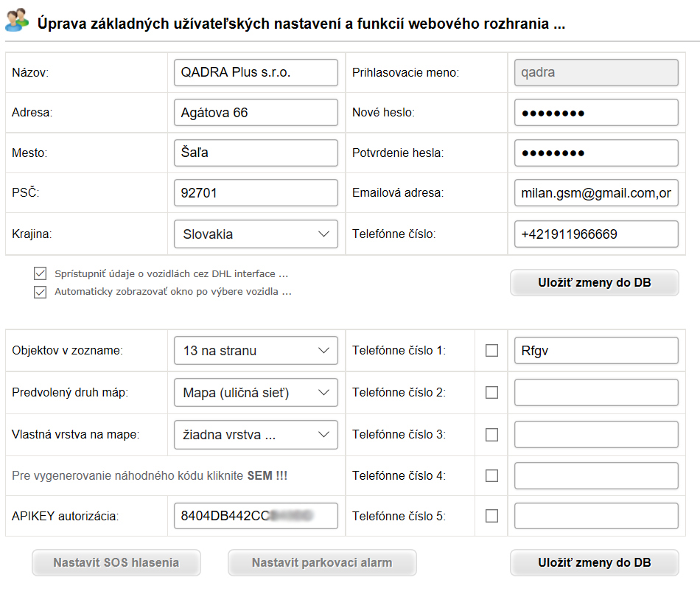Tick the Telefónne číslo 3 checkbox
The height and width of the screenshot is (594, 700).
click(x=491, y=435)
